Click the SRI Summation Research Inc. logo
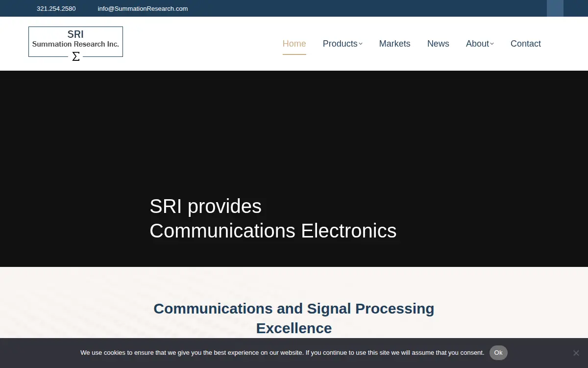 point(75,44)
